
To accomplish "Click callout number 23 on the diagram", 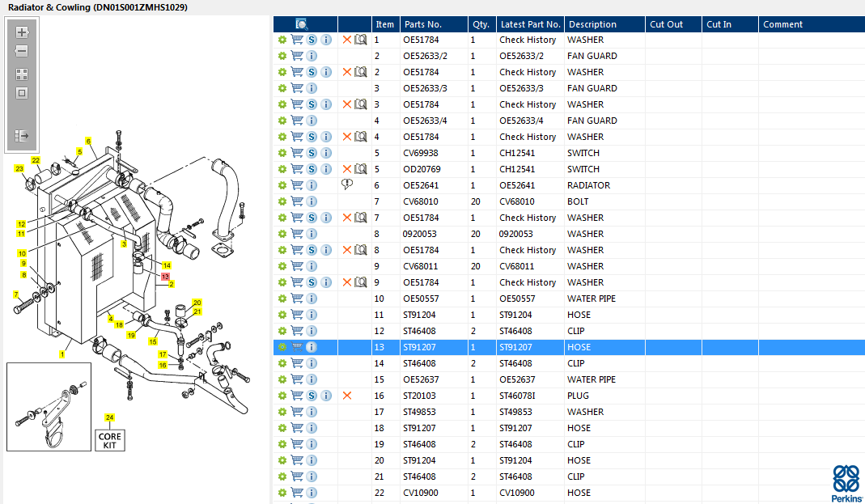I will (x=19, y=168).
